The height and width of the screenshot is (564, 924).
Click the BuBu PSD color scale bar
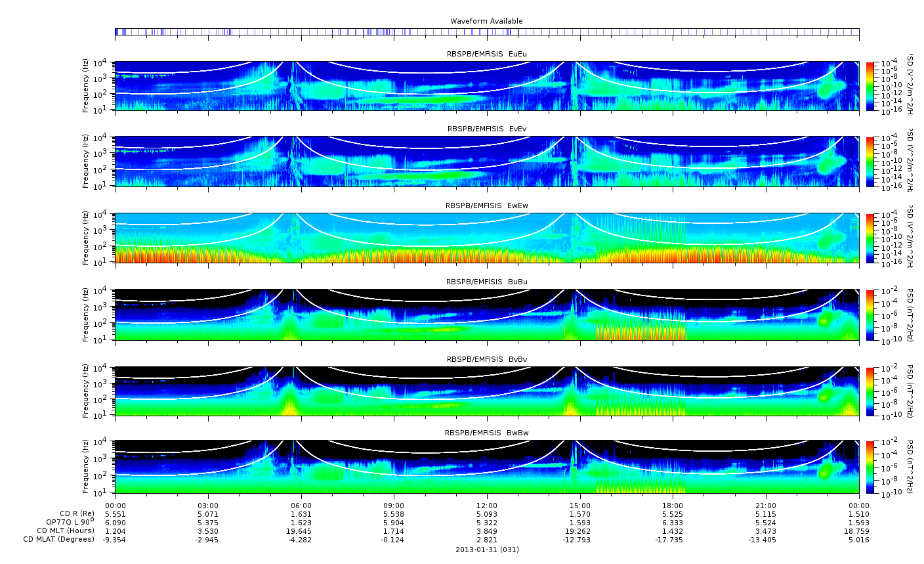point(870,315)
